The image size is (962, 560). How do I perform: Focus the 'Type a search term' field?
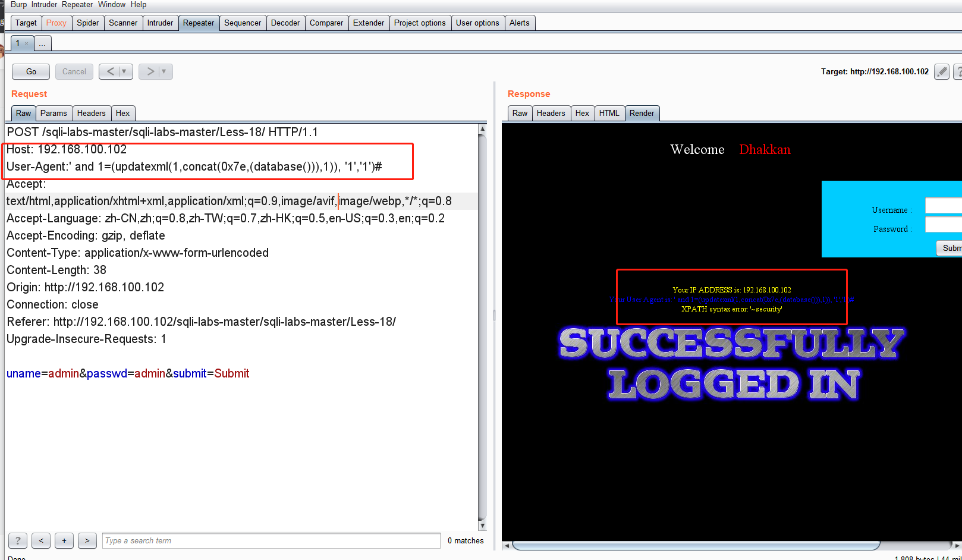tap(271, 540)
